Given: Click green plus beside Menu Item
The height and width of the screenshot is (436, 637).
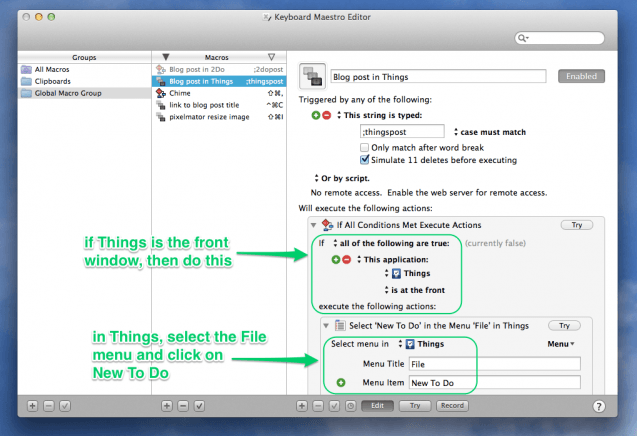Looking at the screenshot, I should 341,383.
